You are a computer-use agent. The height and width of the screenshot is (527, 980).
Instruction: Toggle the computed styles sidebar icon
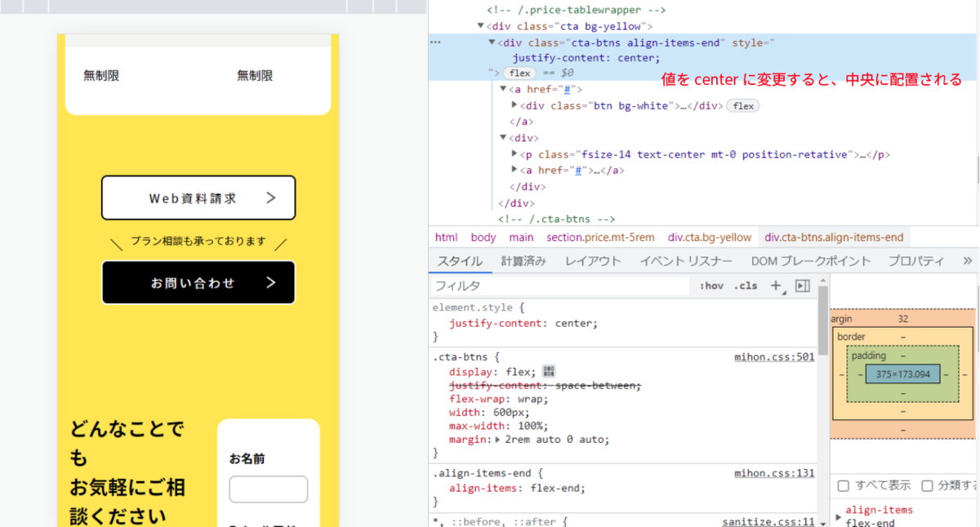pyautogui.click(x=802, y=286)
